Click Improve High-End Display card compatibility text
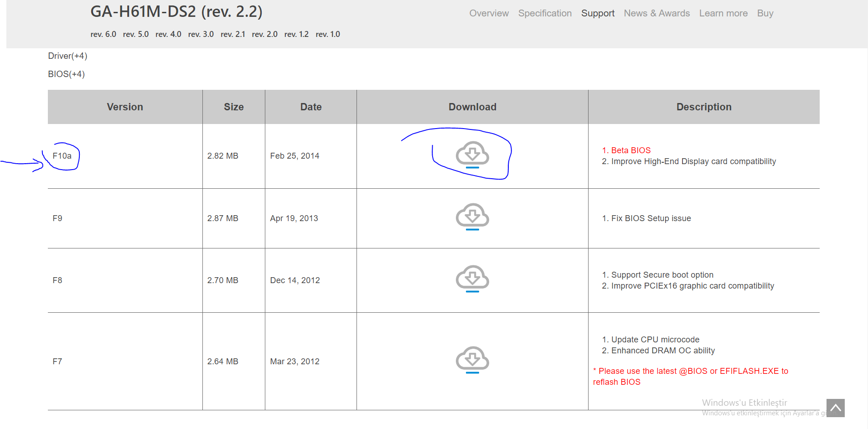 (693, 161)
